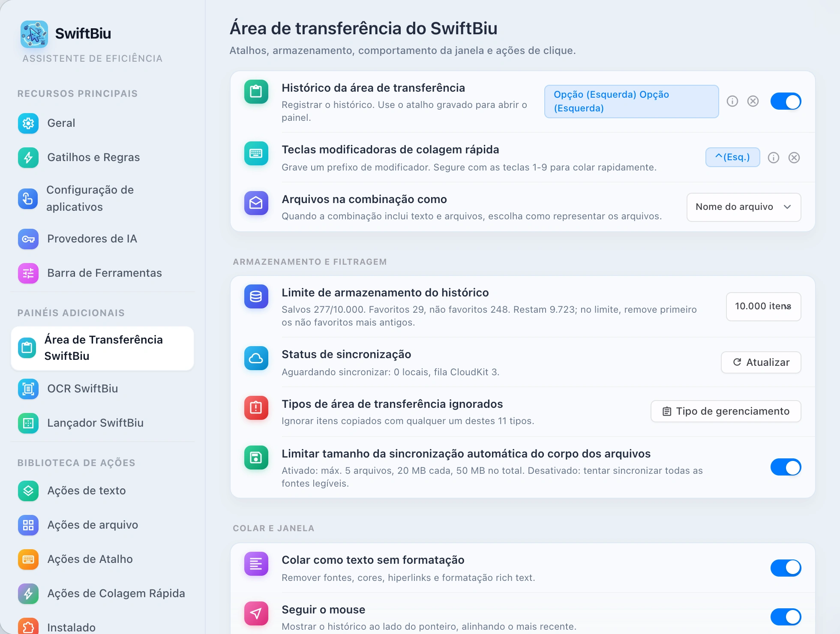
Task: Click the green clipboard icon for Histórico
Action: (256, 92)
